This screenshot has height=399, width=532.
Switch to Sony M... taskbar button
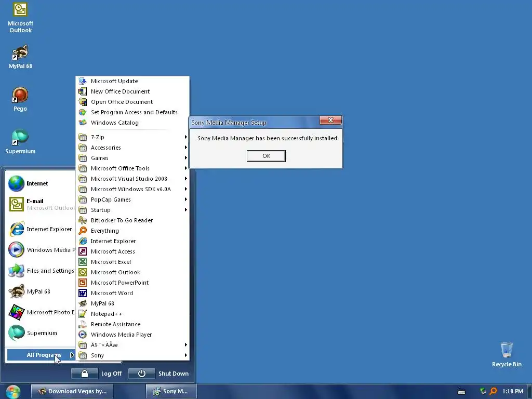(171, 392)
